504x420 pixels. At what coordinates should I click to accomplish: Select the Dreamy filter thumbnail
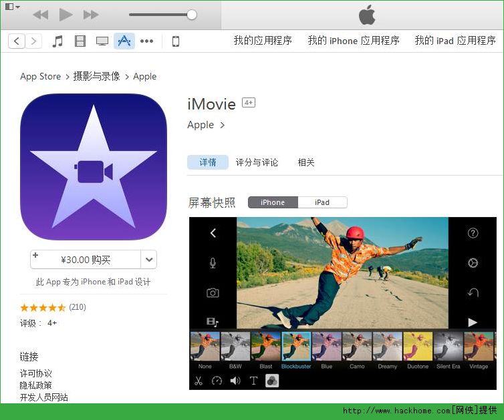tap(388, 347)
